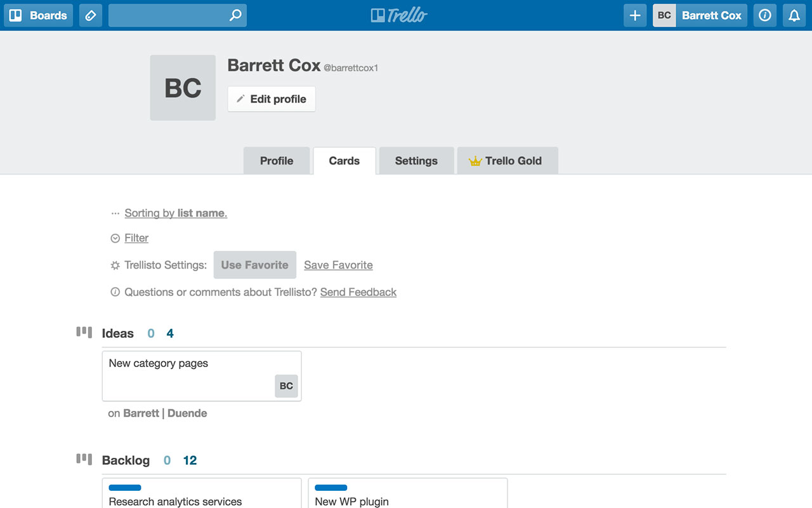The image size is (812, 508).
Task: Open the Trello Gold tab
Action: pos(507,161)
